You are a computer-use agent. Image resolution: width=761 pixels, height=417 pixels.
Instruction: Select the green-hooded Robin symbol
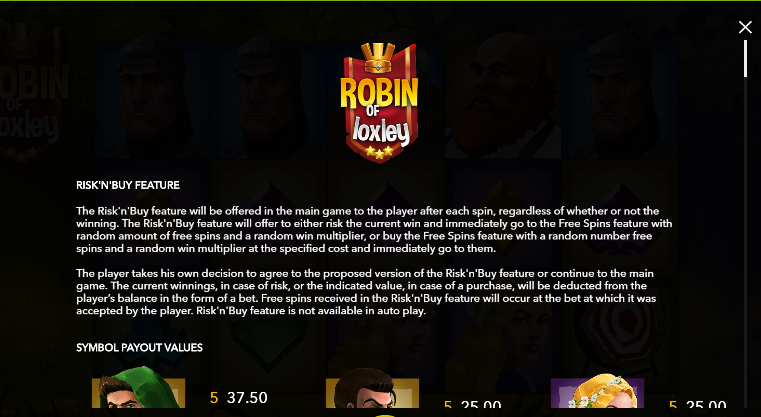click(x=138, y=391)
